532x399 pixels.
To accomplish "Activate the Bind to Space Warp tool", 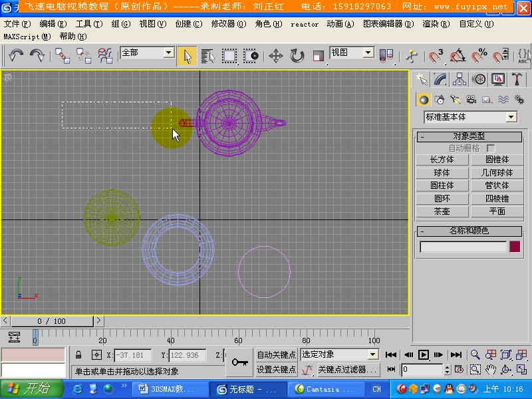I will coord(105,56).
